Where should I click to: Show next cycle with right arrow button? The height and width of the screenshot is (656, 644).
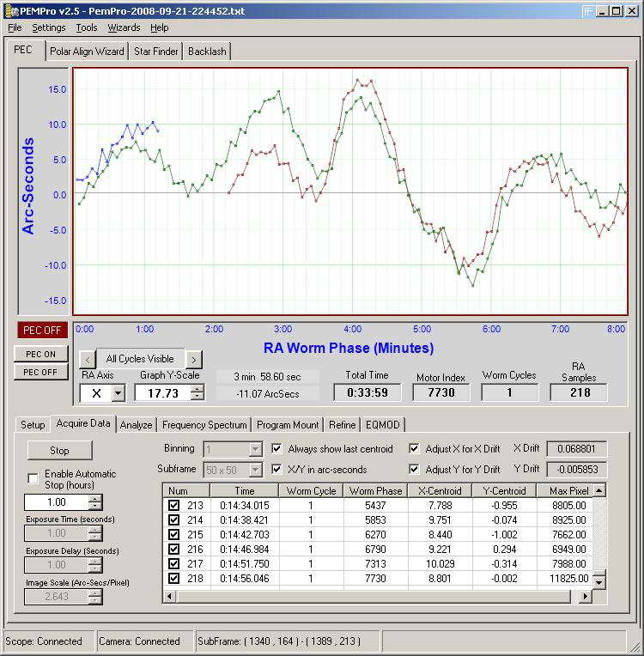[193, 360]
